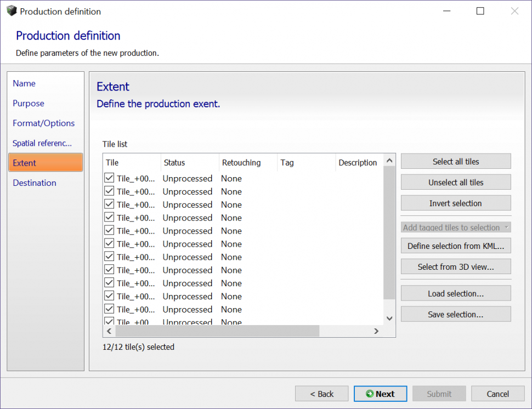Click the tile list vertical scrollbar thumb
Viewport: 532px width, 409px height.
pos(389,232)
